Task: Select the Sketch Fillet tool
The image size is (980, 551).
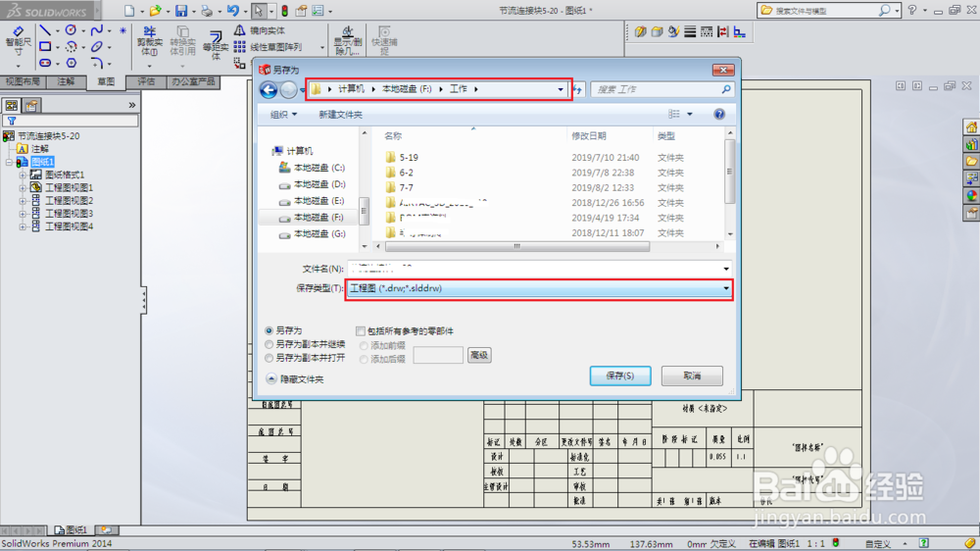Action: tap(96, 63)
